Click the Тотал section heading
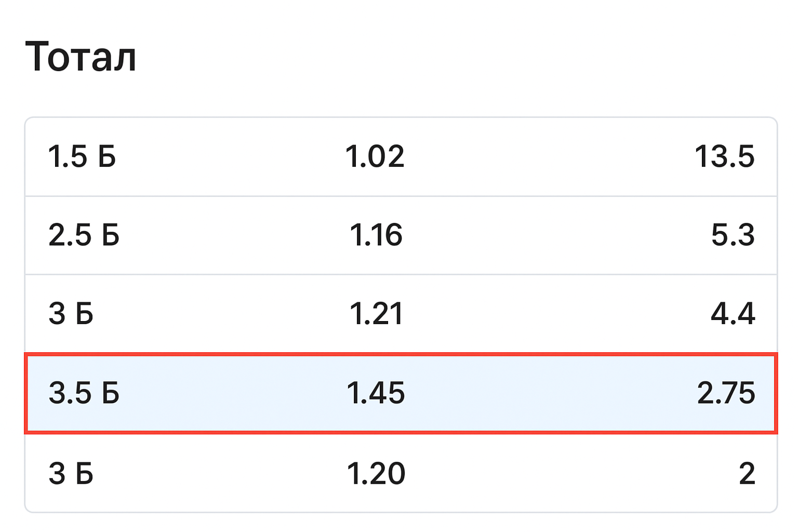This screenshot has height=532, width=798. click(81, 56)
